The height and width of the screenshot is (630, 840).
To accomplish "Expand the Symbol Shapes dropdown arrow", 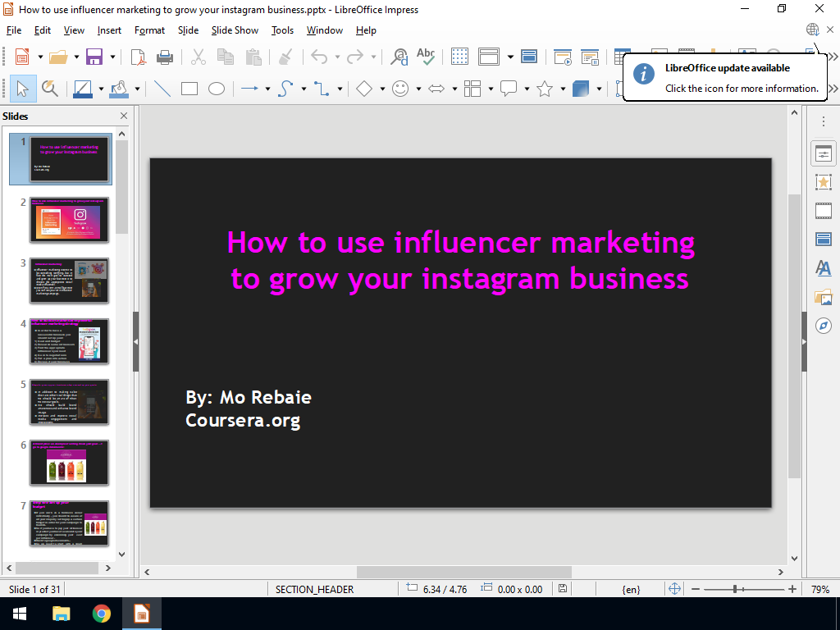I will point(418,89).
